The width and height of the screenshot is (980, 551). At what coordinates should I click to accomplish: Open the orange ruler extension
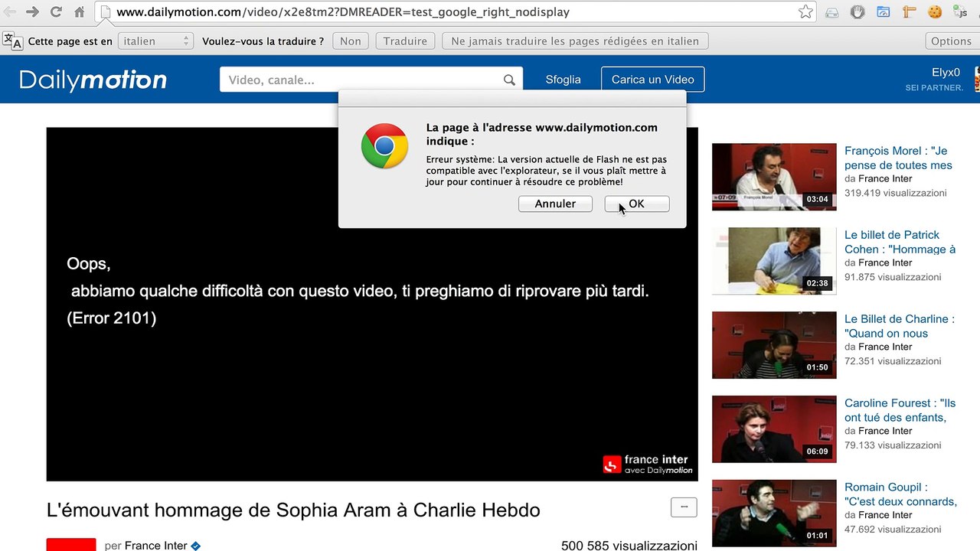(910, 12)
